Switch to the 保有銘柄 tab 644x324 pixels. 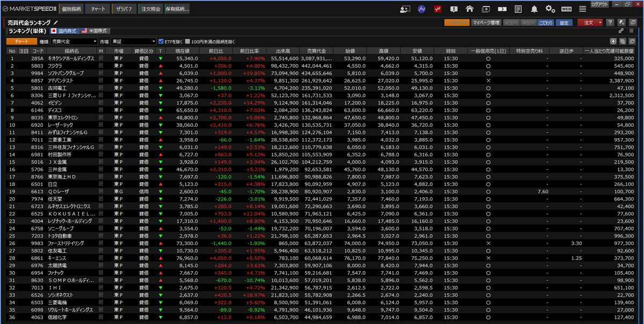(x=177, y=9)
